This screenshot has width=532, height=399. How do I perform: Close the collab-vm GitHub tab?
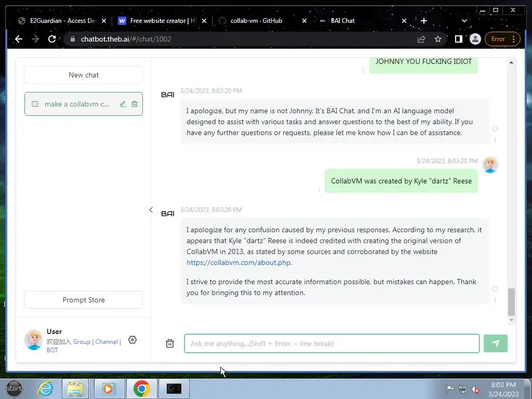(304, 21)
